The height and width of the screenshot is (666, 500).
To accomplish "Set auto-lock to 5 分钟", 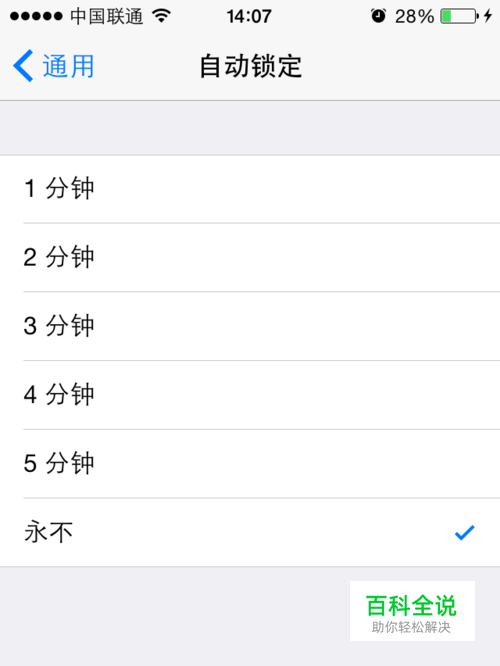I will pos(250,463).
